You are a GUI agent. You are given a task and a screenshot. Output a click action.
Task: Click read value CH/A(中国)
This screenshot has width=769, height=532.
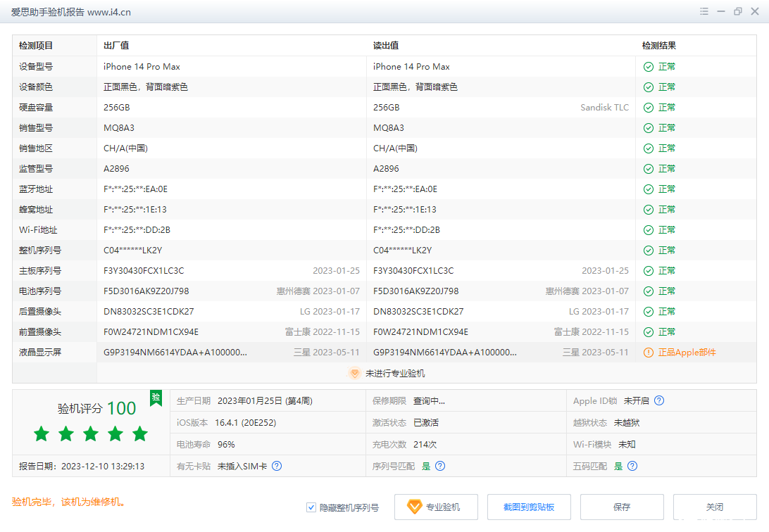395,148
